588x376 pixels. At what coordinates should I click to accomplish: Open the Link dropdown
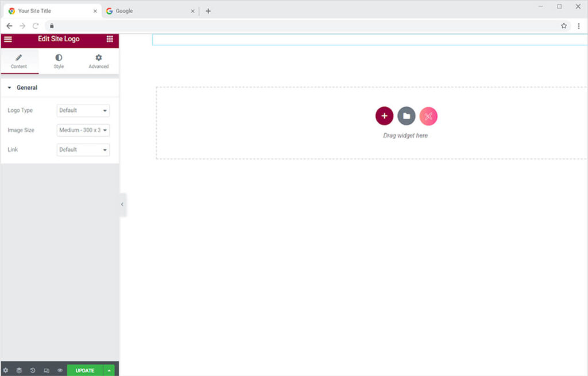(83, 150)
